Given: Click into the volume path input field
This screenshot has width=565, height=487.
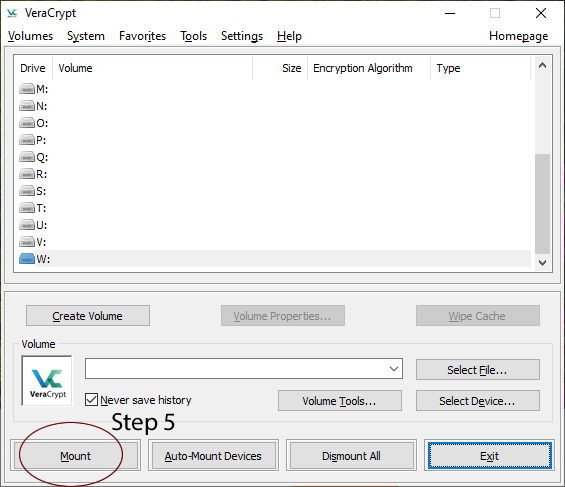Looking at the screenshot, I should [236, 368].
